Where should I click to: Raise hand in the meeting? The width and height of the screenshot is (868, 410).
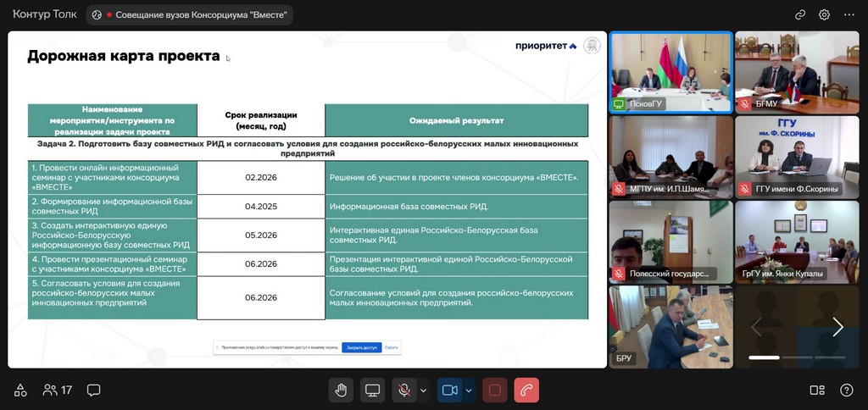(x=341, y=391)
